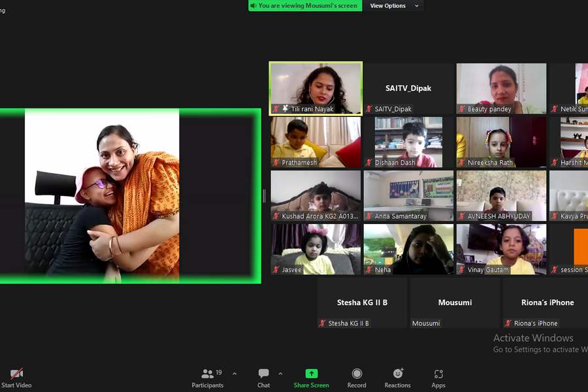This screenshot has height=392, width=588.
Task: Click the Stesha KG II B muted mic icon
Action: coord(322,323)
